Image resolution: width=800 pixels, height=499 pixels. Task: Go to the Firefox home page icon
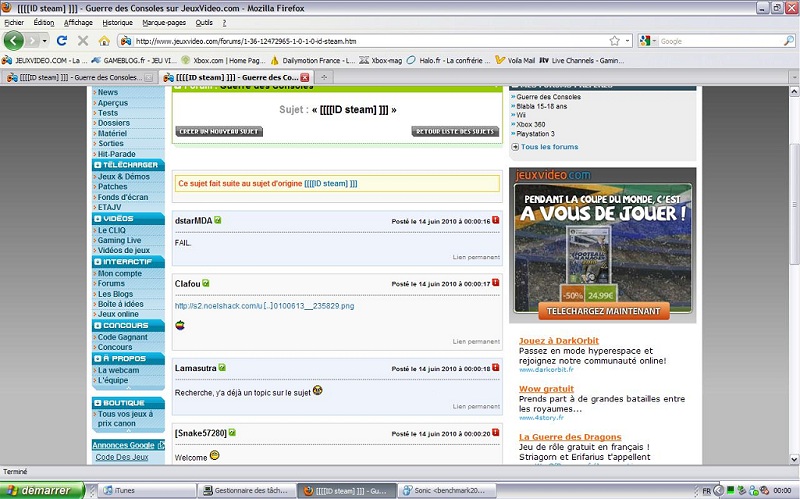[x=104, y=41]
